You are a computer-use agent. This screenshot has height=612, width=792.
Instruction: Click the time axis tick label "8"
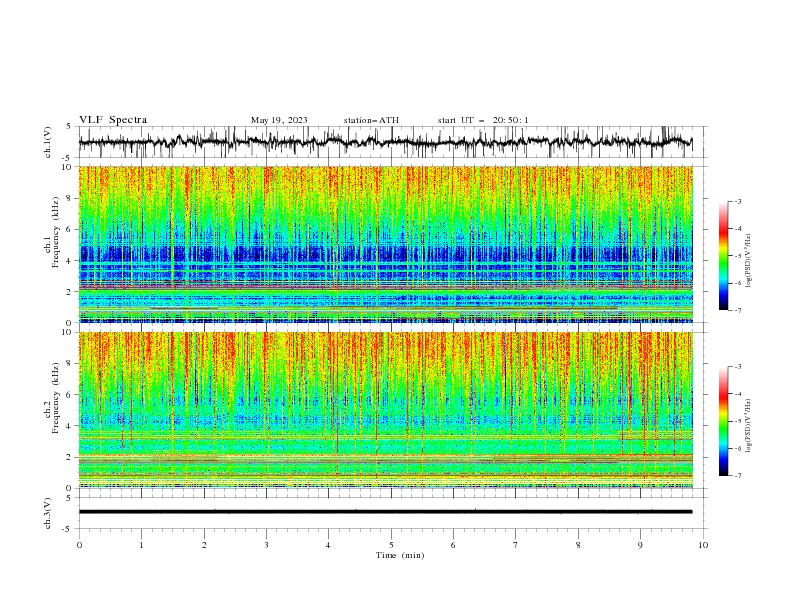pyautogui.click(x=578, y=545)
